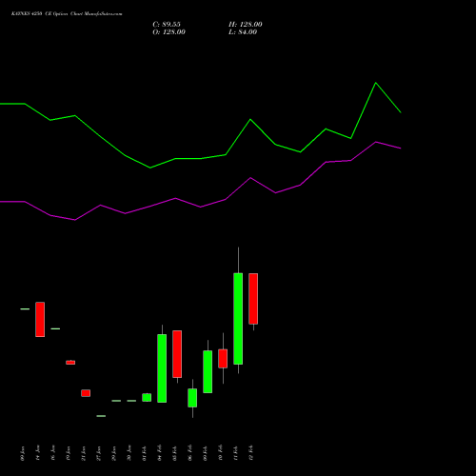Select the 11 Feb date label
Image resolution: width=476 pixels, height=476 pixels.
[236, 453]
